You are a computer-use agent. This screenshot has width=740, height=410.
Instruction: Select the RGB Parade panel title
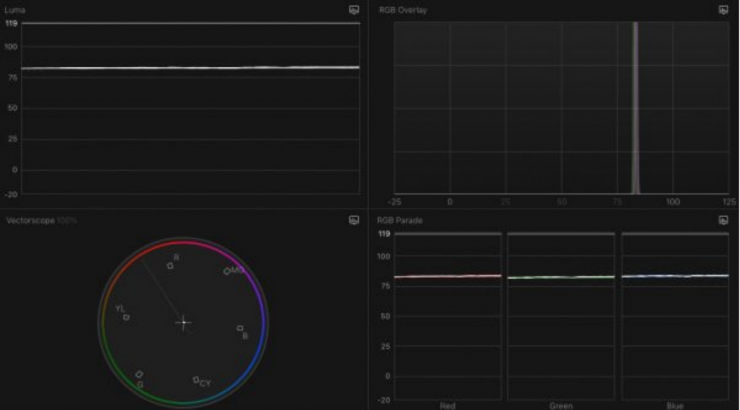tap(398, 219)
